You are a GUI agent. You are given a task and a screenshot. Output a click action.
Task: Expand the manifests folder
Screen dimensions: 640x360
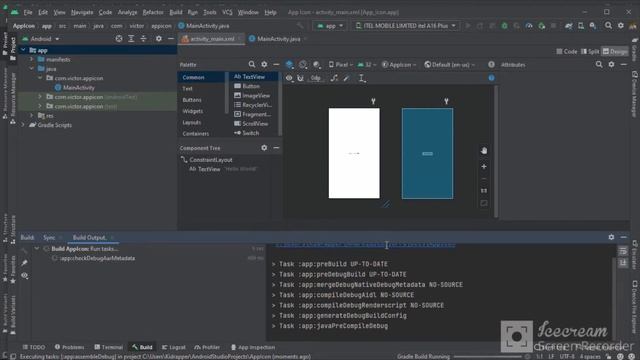31,60
